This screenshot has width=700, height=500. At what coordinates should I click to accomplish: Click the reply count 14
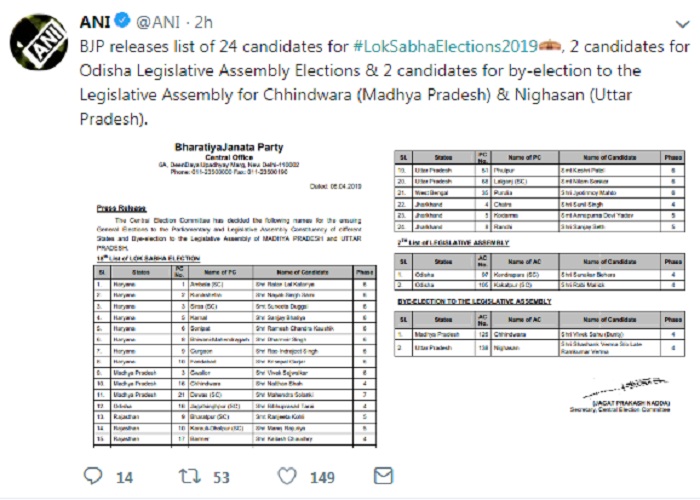point(125,478)
